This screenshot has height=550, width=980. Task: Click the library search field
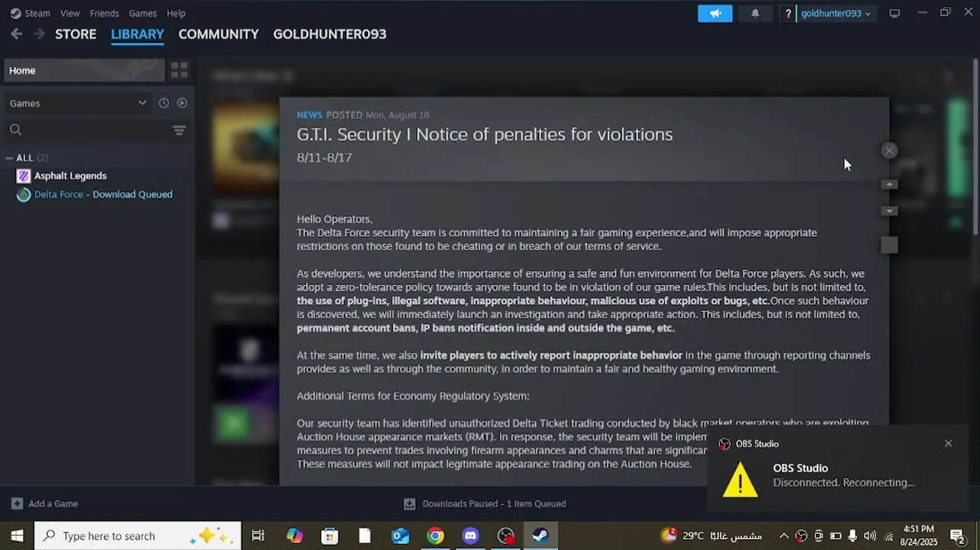[x=85, y=130]
